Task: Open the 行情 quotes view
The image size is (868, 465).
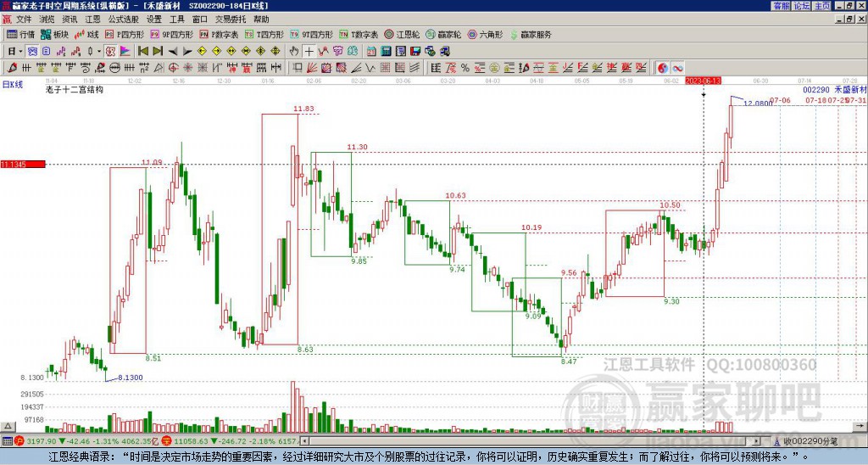Action: (x=21, y=34)
